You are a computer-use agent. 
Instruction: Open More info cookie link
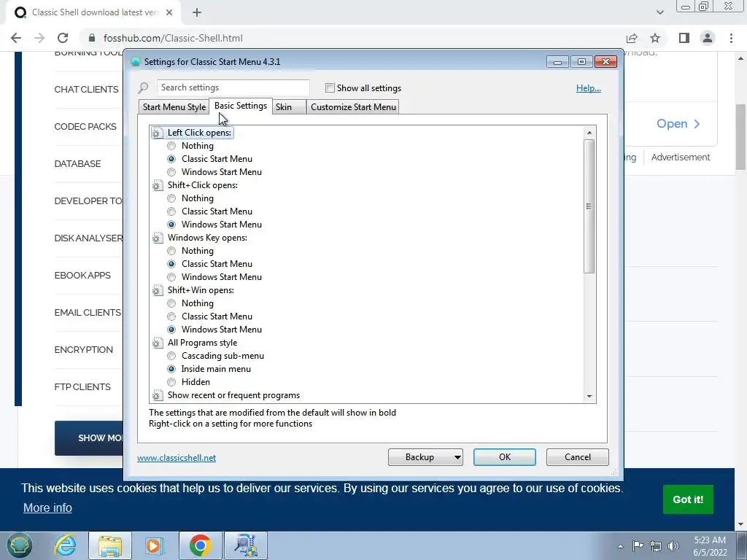[x=47, y=508]
